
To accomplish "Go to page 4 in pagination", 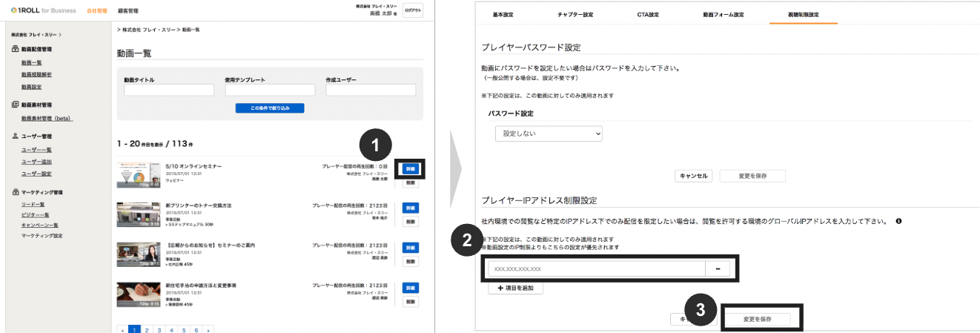I will click(x=172, y=329).
